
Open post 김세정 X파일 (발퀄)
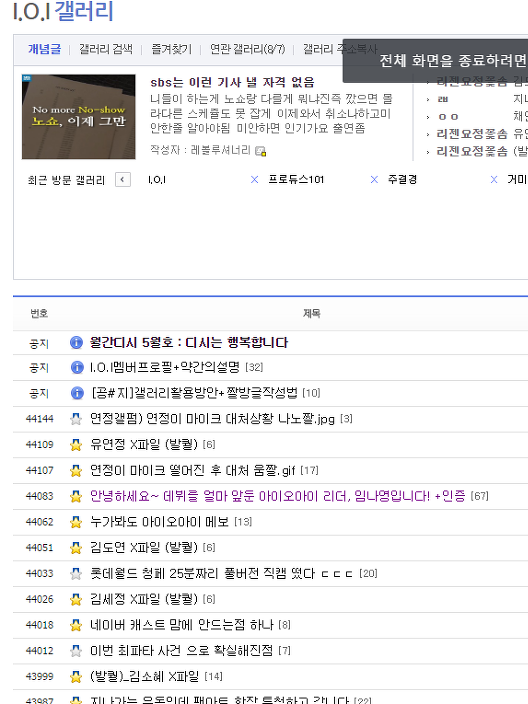click(144, 599)
